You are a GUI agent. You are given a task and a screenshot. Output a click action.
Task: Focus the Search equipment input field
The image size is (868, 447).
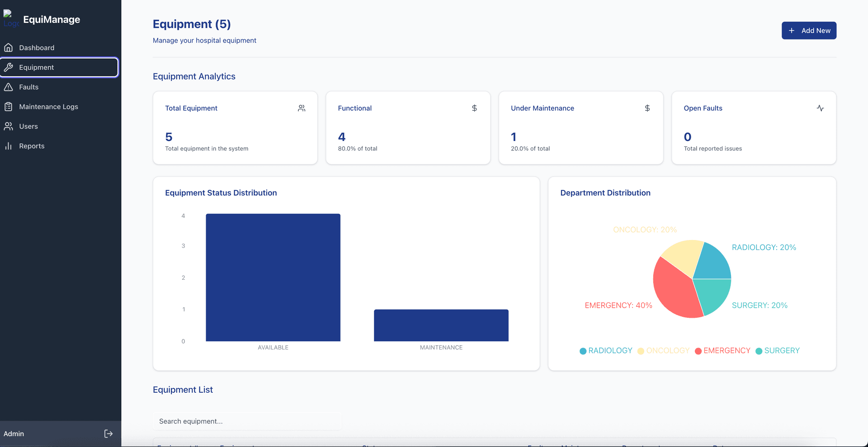click(x=247, y=421)
